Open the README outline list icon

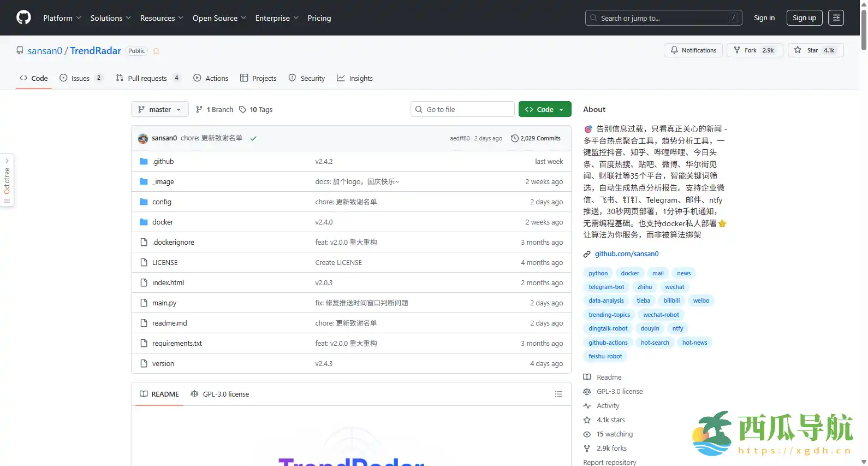(558, 394)
